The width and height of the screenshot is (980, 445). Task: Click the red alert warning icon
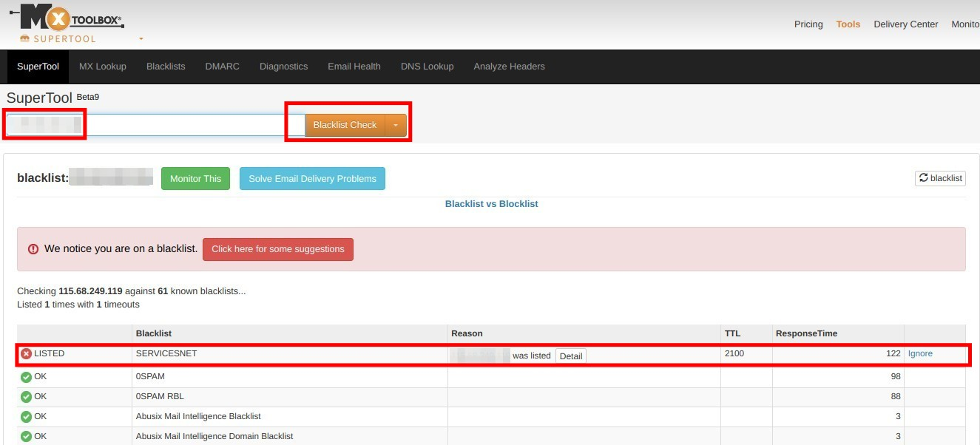[33, 249]
